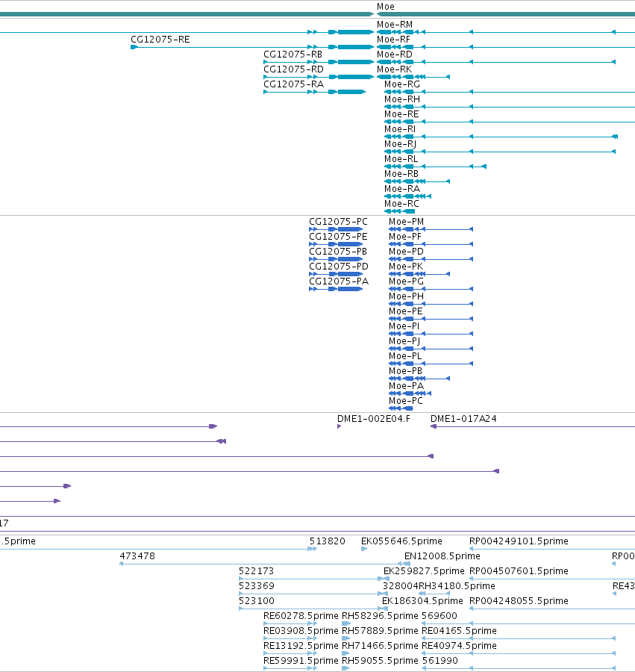Select the Moe-PF protein label
Image resolution: width=635 pixels, height=672 pixels.
point(405,237)
